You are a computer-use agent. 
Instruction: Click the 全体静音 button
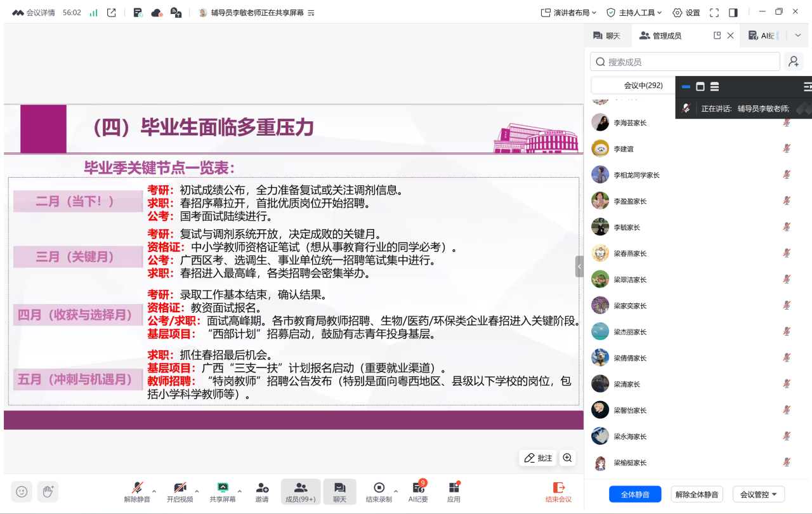[x=635, y=494]
